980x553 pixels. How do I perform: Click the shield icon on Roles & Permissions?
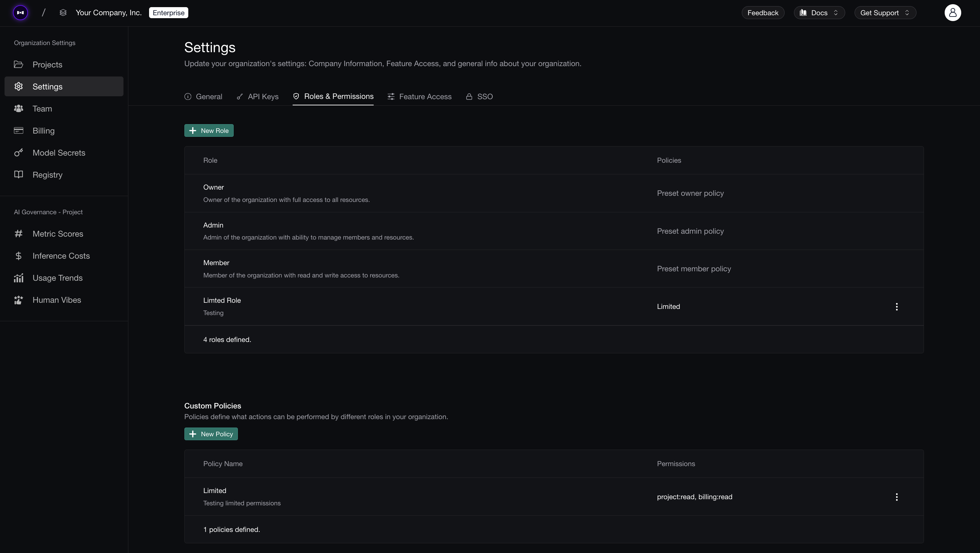[x=296, y=96]
